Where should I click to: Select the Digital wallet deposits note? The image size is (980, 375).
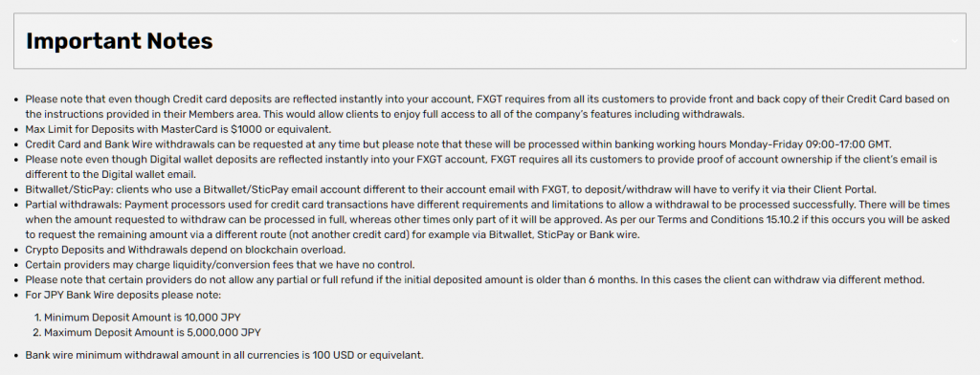pyautogui.click(x=481, y=166)
